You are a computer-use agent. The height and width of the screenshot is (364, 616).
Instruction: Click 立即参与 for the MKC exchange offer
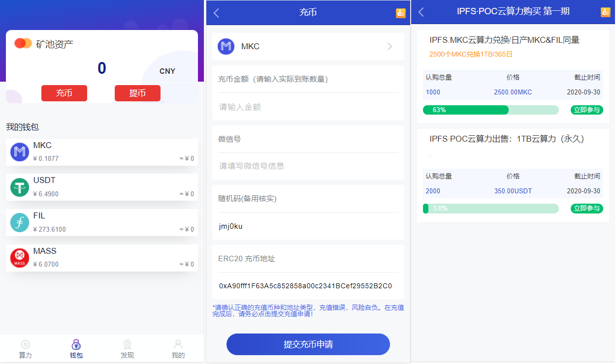[x=587, y=110]
